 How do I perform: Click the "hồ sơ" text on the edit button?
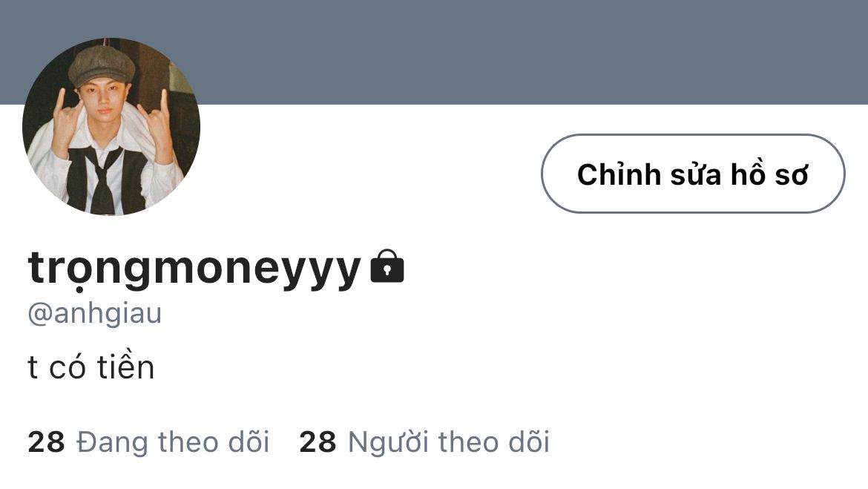(769, 174)
